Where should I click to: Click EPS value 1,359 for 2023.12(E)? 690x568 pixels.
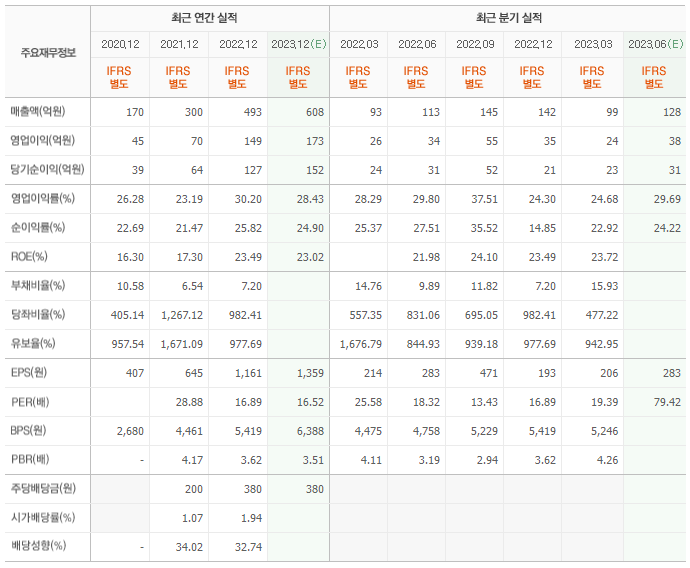310,374
